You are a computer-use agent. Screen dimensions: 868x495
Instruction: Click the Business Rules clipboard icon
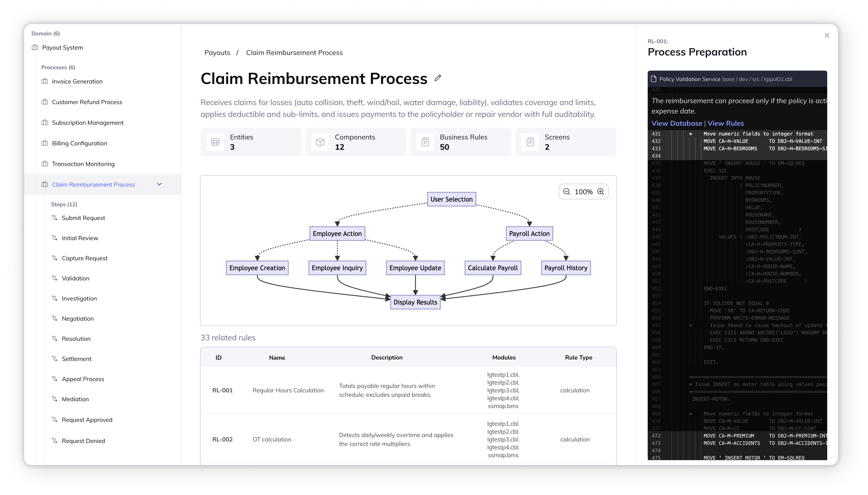425,142
